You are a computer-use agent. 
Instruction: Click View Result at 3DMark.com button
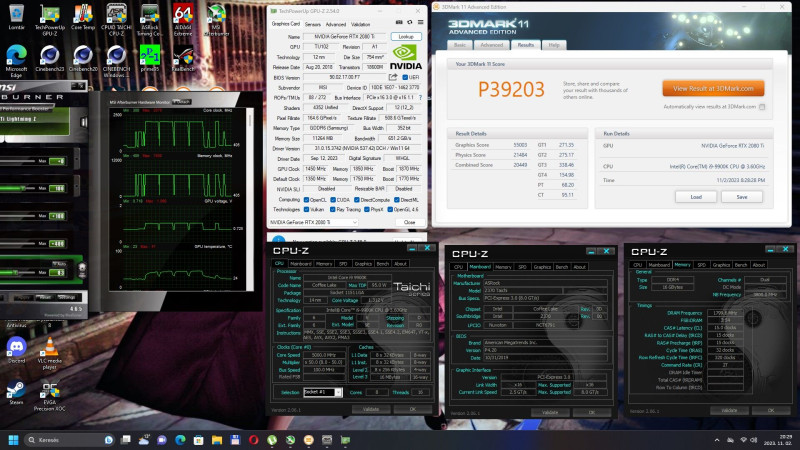[713, 88]
